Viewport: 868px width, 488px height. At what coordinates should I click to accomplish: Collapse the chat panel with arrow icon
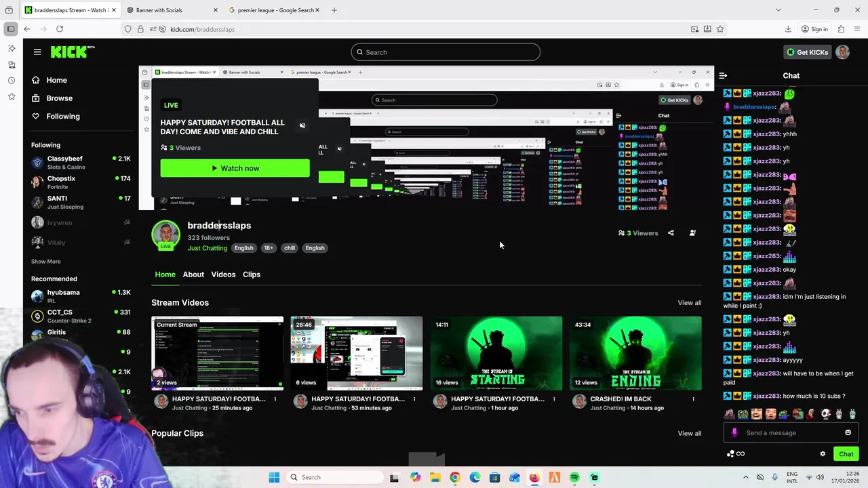click(723, 76)
